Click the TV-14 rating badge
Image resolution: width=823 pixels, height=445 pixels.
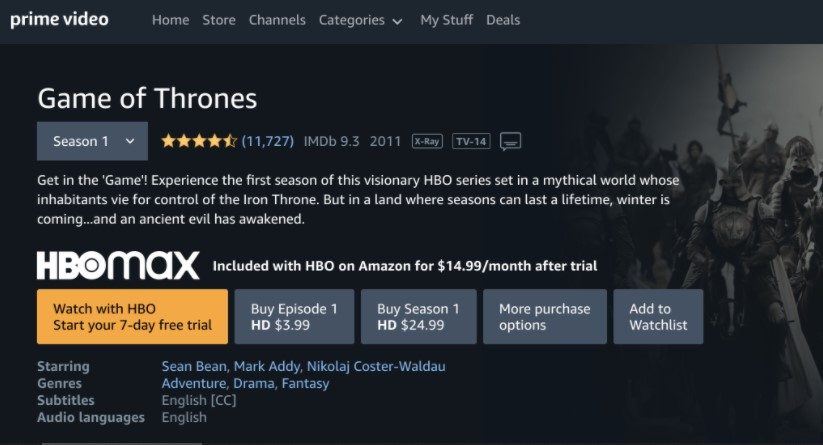pyautogui.click(x=471, y=141)
